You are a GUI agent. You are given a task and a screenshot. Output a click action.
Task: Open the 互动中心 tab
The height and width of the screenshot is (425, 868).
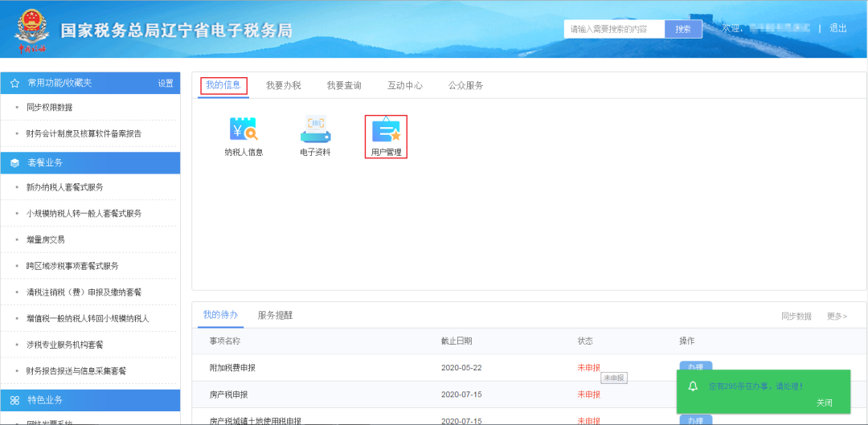coord(405,86)
